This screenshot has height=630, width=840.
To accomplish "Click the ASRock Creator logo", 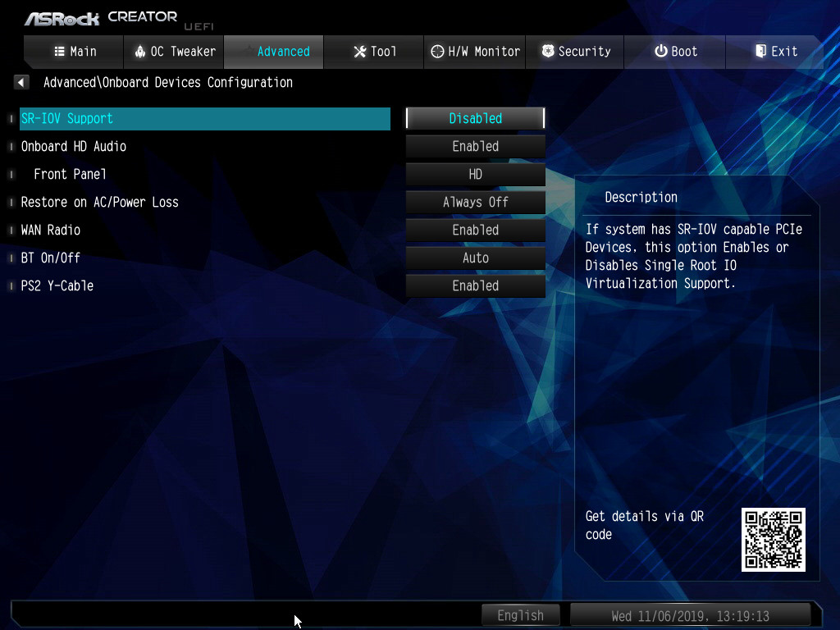I will [101, 17].
